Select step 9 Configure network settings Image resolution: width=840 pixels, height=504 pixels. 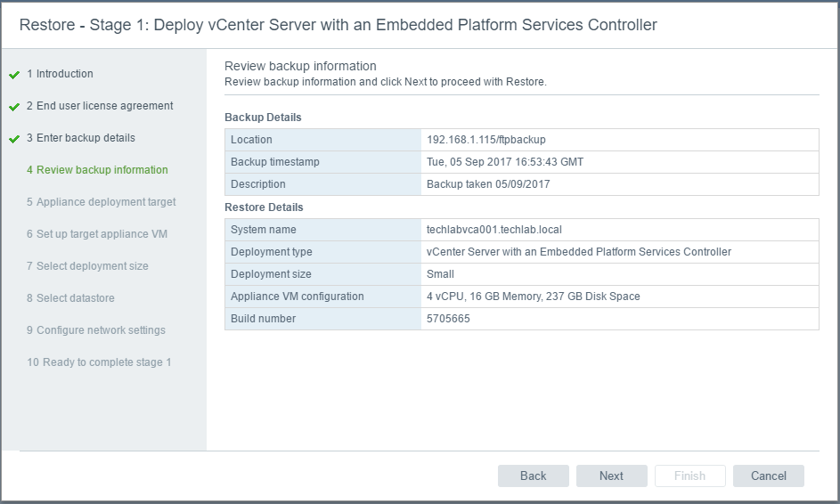pos(96,330)
